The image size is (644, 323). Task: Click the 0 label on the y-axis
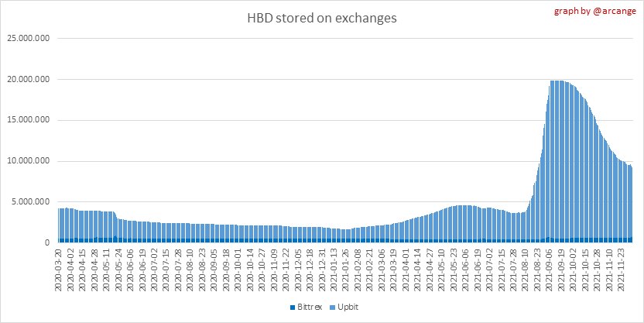click(48, 242)
